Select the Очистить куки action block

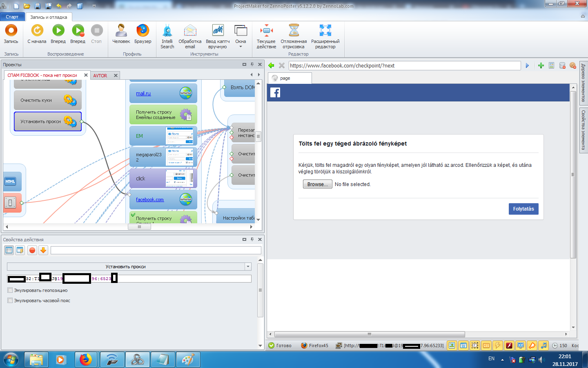[48, 100]
